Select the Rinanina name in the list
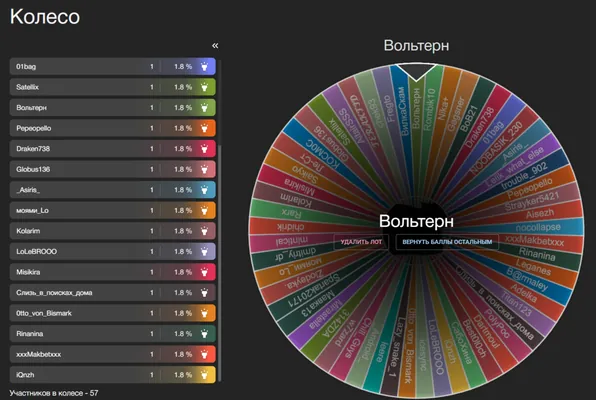This screenshot has width=596, height=400. pyautogui.click(x=29, y=333)
